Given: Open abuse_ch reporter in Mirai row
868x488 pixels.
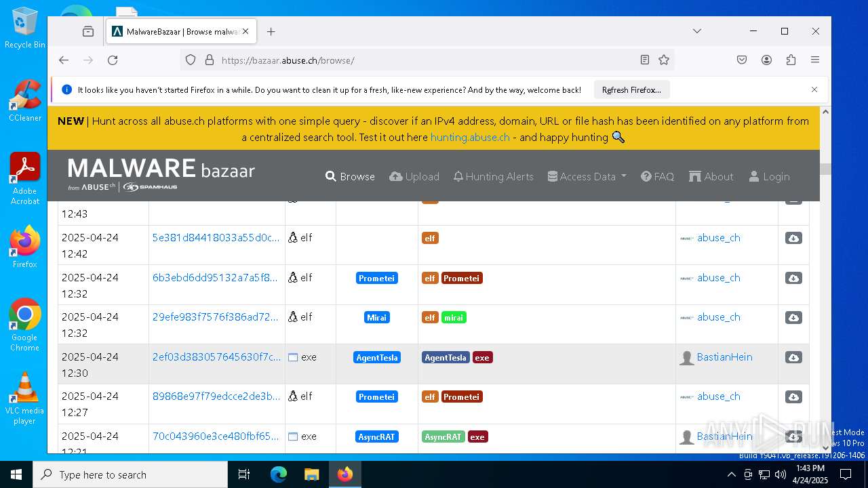Looking at the screenshot, I should [718, 317].
